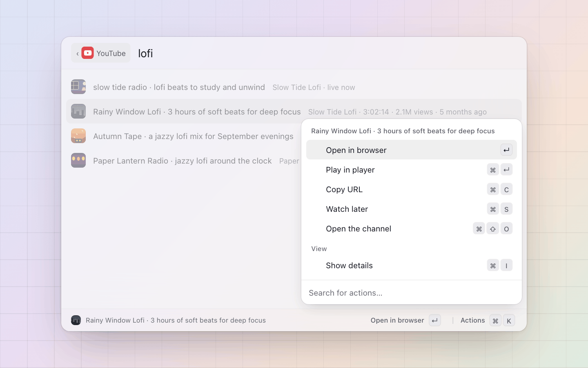The image size is (588, 368).
Task: Choose Open in browser from the action panel
Action: pyautogui.click(x=412, y=150)
